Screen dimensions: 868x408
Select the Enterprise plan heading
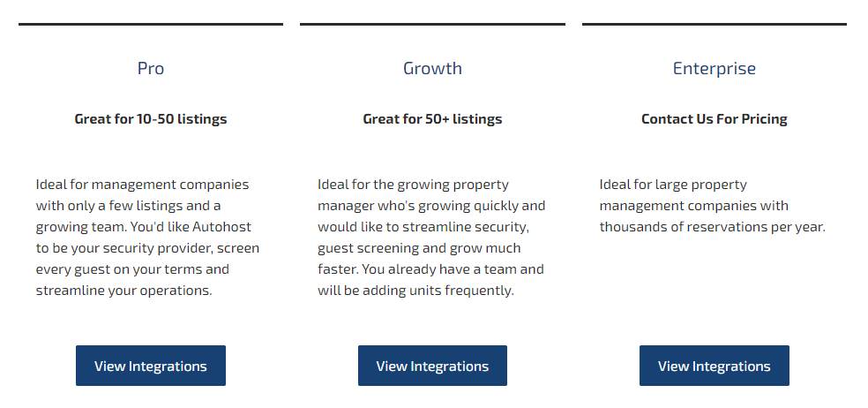coord(715,68)
